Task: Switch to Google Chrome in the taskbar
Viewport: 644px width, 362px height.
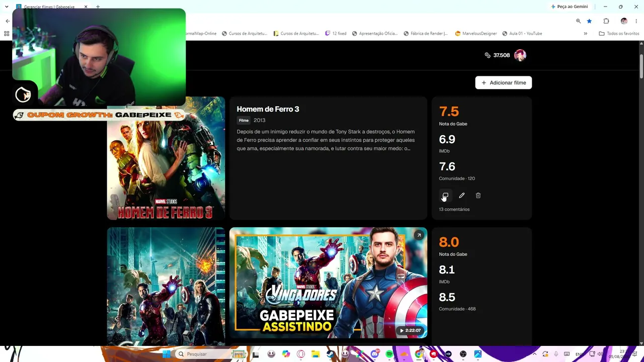Action: pyautogui.click(x=419, y=354)
